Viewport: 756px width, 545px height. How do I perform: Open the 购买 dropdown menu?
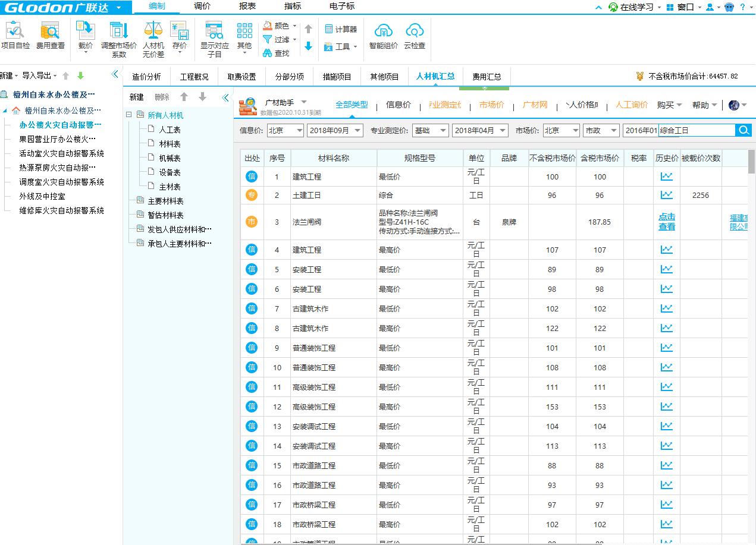click(669, 105)
